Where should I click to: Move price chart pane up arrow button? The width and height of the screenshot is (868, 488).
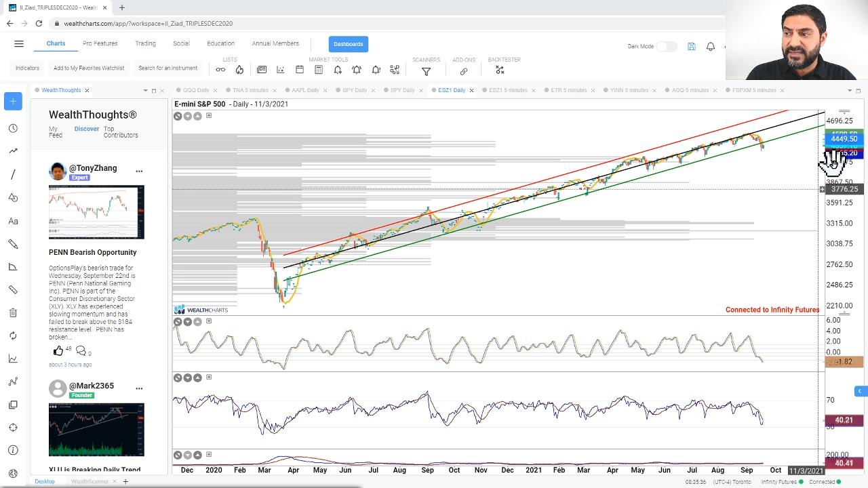point(197,117)
